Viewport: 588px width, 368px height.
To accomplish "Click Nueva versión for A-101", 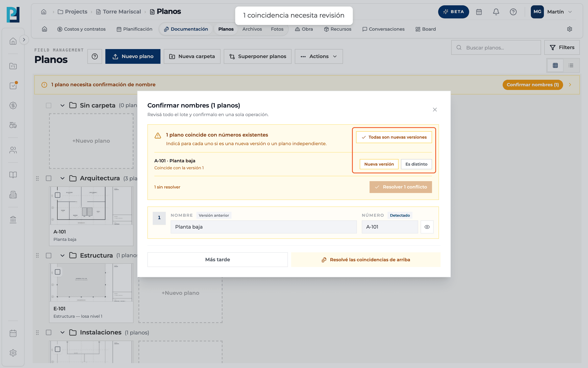I will coord(379,164).
